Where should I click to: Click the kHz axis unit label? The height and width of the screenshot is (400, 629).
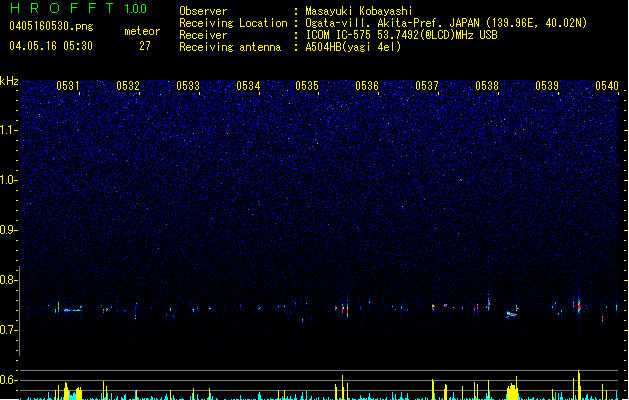[9, 81]
